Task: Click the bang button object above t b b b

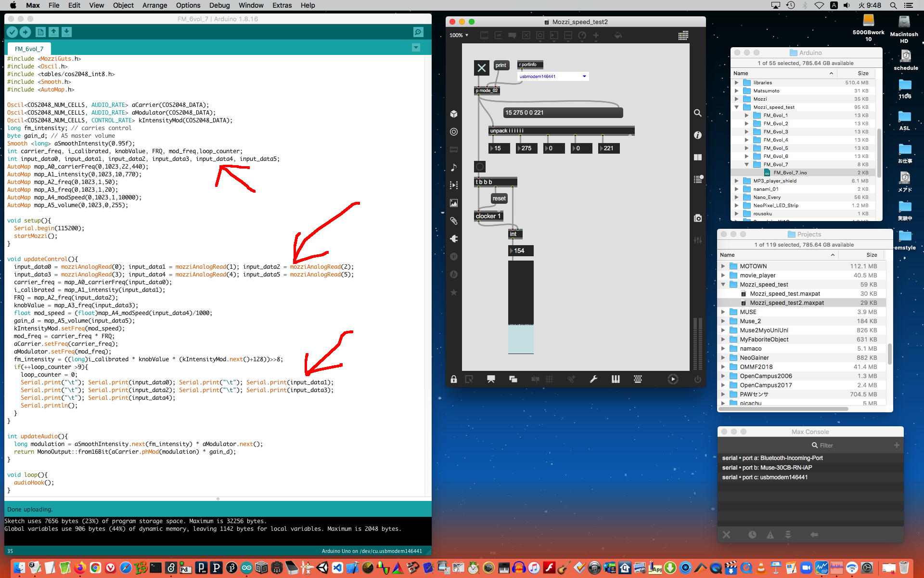Action: (x=479, y=167)
